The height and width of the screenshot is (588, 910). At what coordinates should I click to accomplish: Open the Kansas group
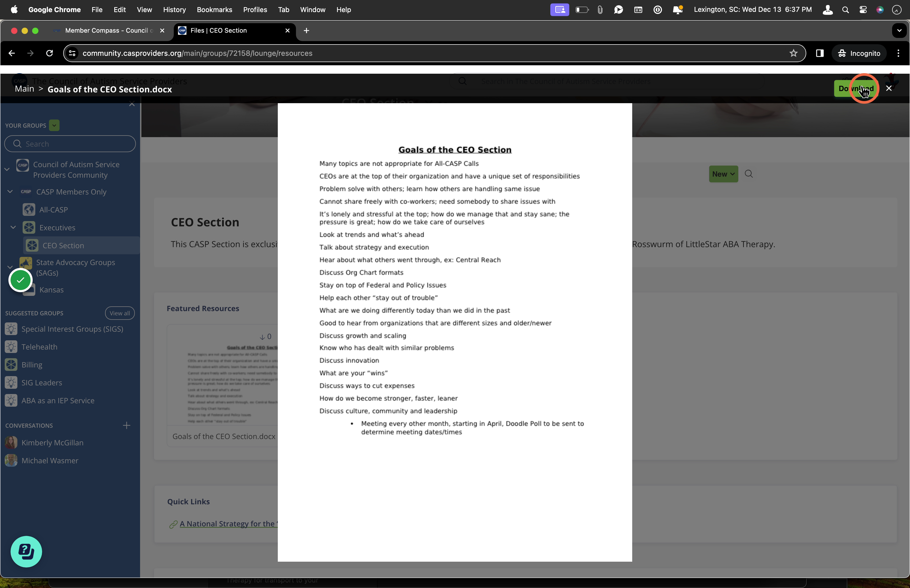pos(52,290)
